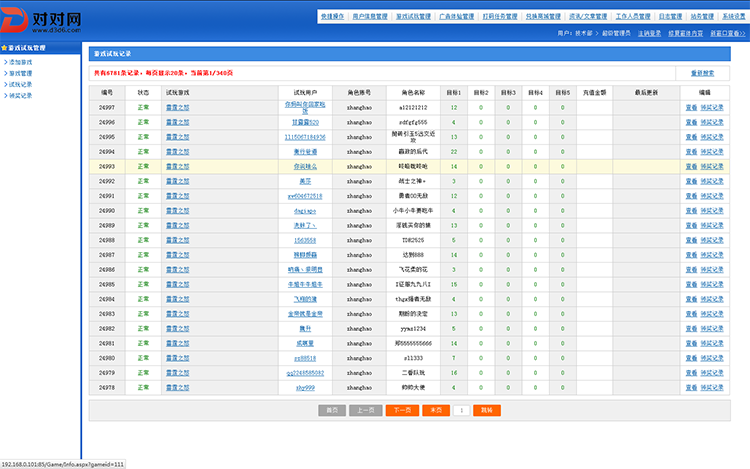Open the game link in row 24997
Image resolution: width=750 pixels, height=469 pixels.
177,108
